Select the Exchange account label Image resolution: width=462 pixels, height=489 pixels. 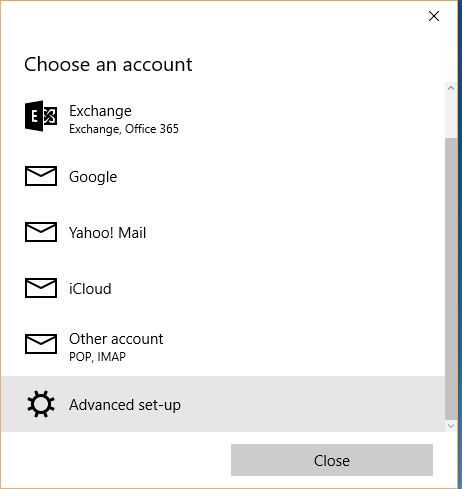coord(100,111)
